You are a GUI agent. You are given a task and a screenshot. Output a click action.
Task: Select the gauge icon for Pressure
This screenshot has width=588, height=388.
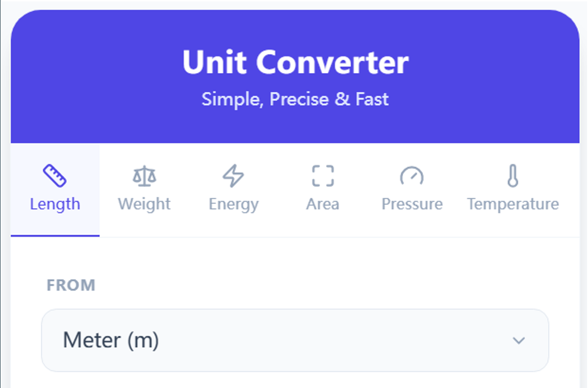coord(411,174)
